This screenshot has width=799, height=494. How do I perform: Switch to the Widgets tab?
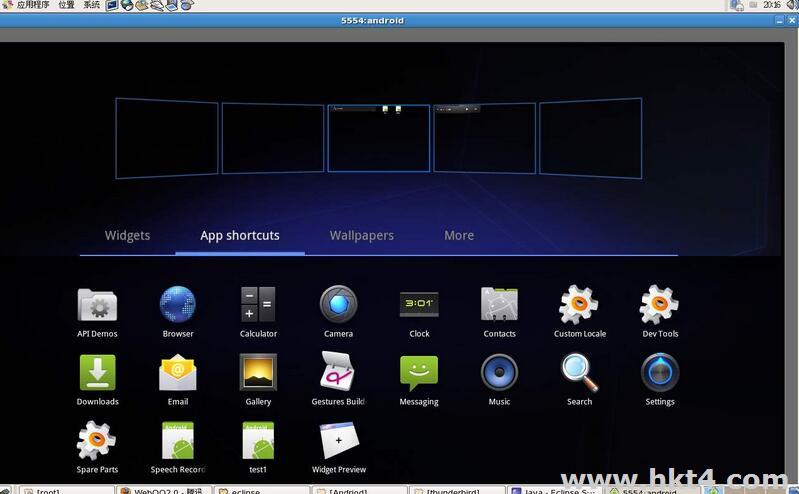pyautogui.click(x=127, y=236)
